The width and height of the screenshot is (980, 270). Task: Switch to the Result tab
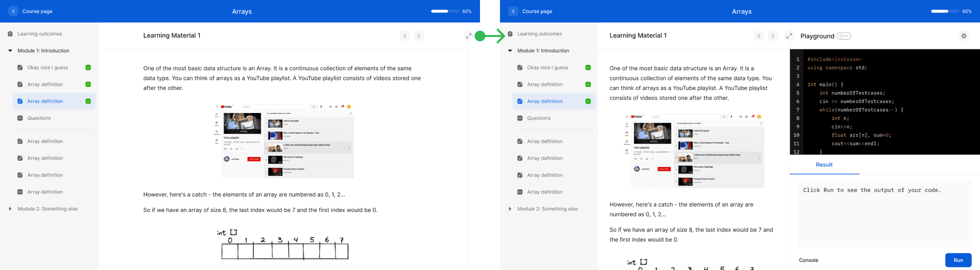824,165
